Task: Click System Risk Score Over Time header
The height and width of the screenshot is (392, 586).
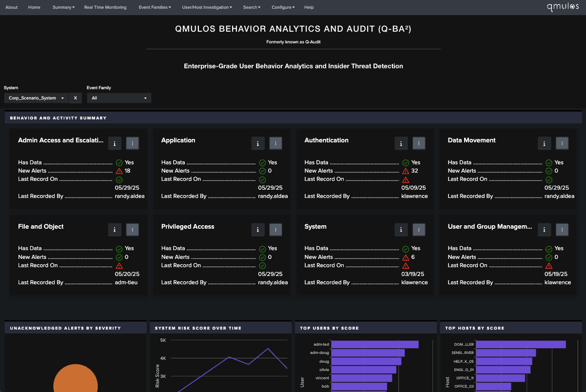Action: click(197, 328)
